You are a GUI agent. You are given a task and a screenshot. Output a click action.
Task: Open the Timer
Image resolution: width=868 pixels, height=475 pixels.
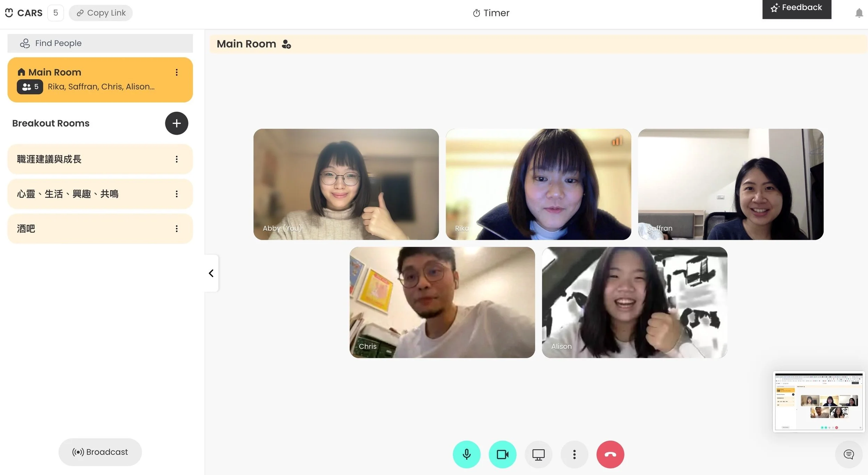pyautogui.click(x=491, y=13)
